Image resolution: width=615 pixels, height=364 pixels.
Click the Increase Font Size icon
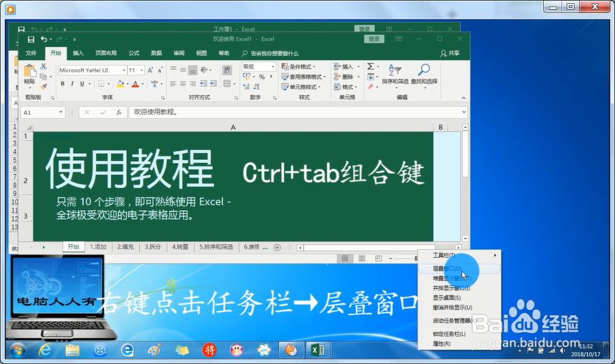coord(150,70)
